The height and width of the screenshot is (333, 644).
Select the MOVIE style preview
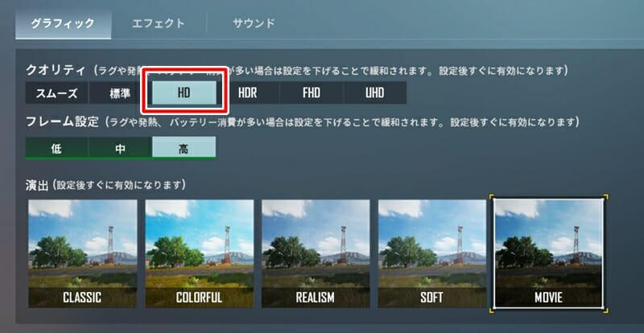(x=549, y=253)
